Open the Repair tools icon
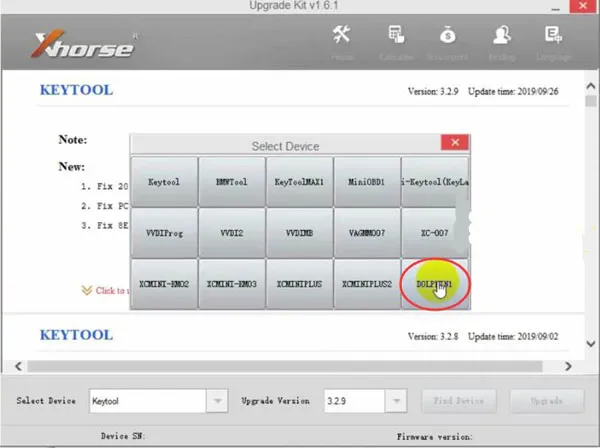600x448 pixels. pos(341,34)
